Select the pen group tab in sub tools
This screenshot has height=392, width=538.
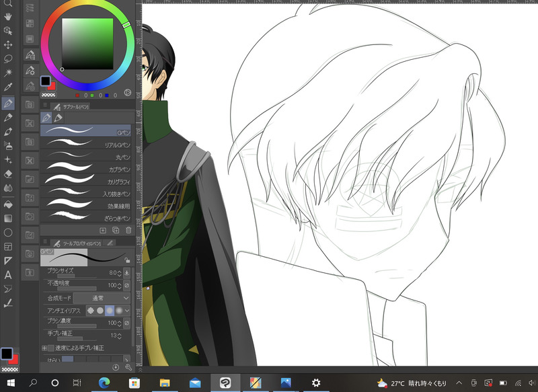pyautogui.click(x=46, y=118)
